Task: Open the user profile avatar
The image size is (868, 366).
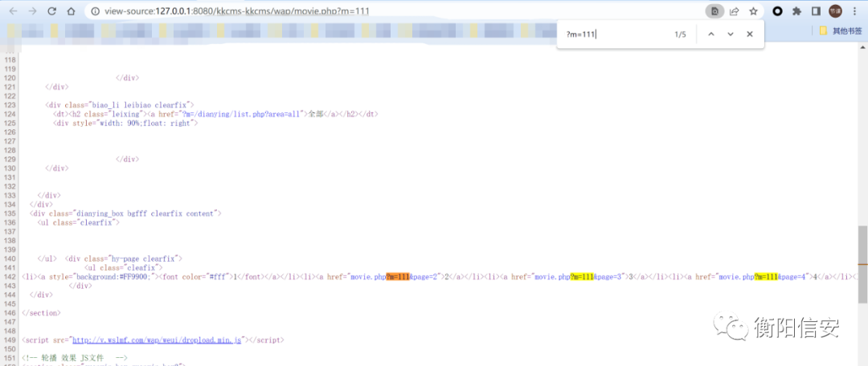Action: click(x=835, y=11)
